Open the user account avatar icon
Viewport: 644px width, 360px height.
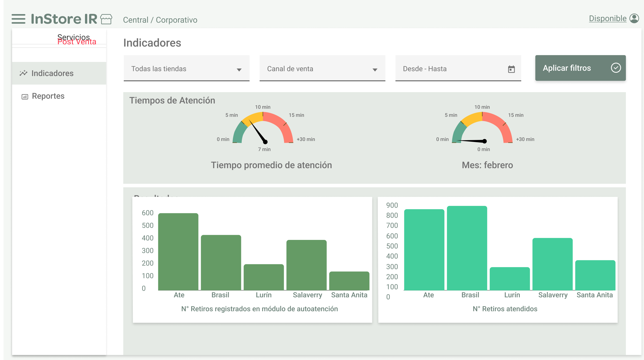point(634,18)
